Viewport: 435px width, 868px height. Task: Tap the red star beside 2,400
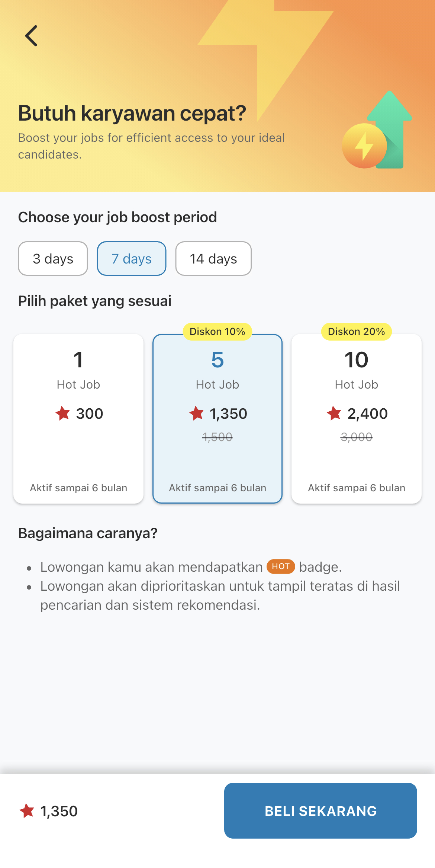click(334, 413)
